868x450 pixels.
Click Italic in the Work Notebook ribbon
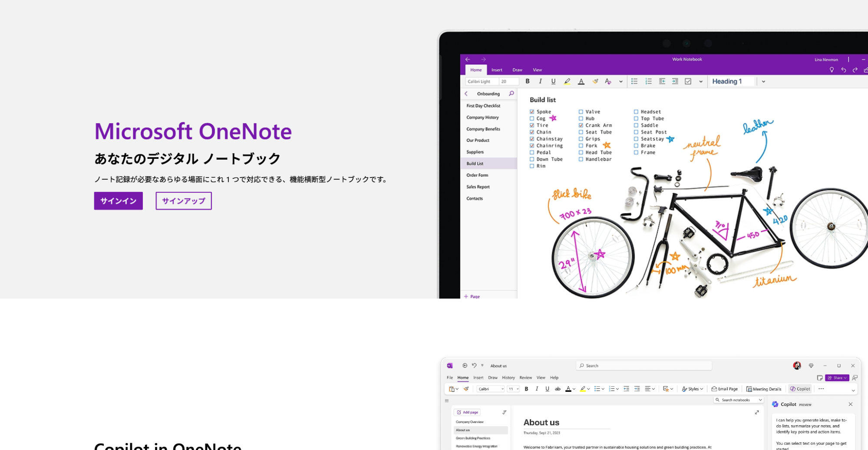click(540, 81)
